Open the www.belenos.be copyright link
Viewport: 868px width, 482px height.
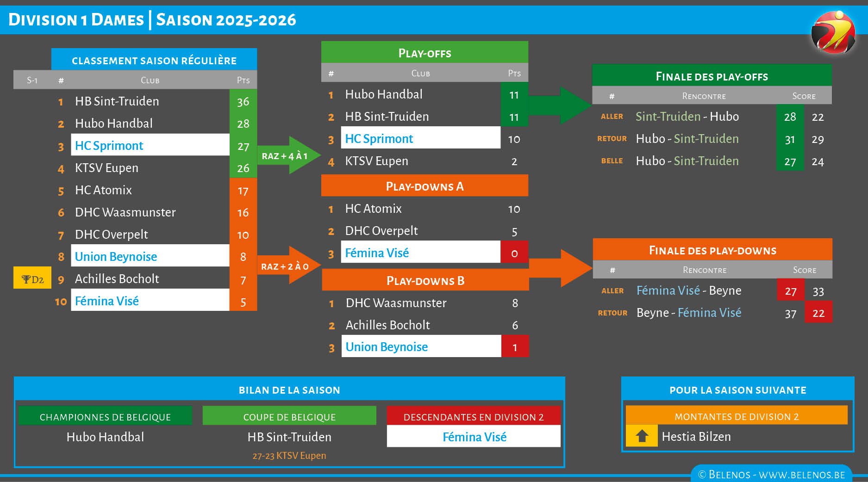coord(772,475)
